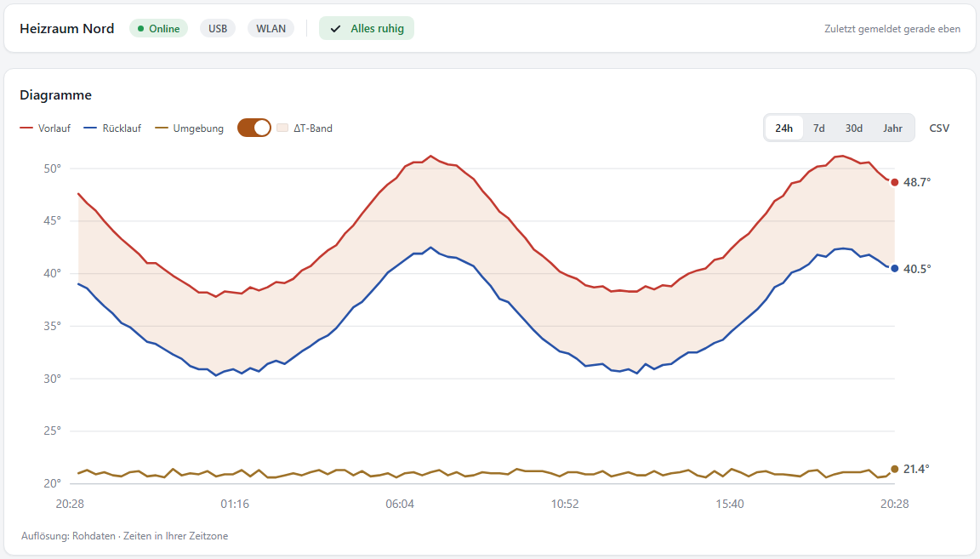Toggle the Rücklauf legend entry
This screenshot has width=980, height=559.
(112, 128)
